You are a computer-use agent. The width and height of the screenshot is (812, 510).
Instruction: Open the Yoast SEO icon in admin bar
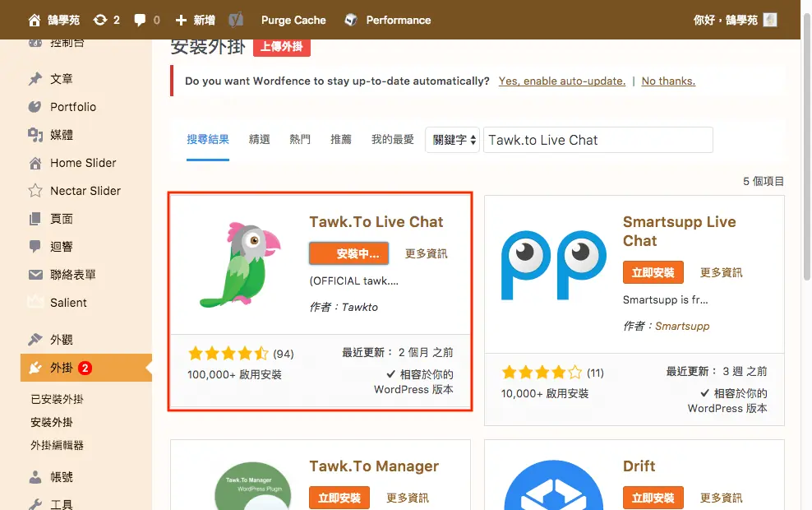pos(236,20)
